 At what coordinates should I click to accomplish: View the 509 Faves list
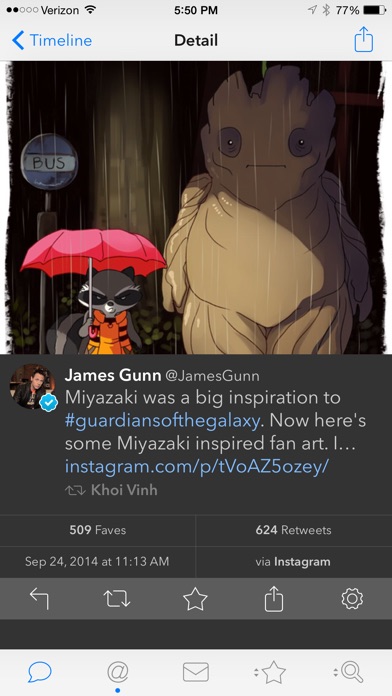click(98, 530)
